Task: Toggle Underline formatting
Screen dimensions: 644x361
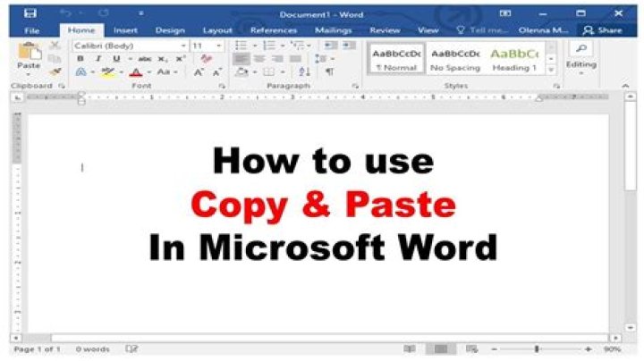Action: point(116,59)
